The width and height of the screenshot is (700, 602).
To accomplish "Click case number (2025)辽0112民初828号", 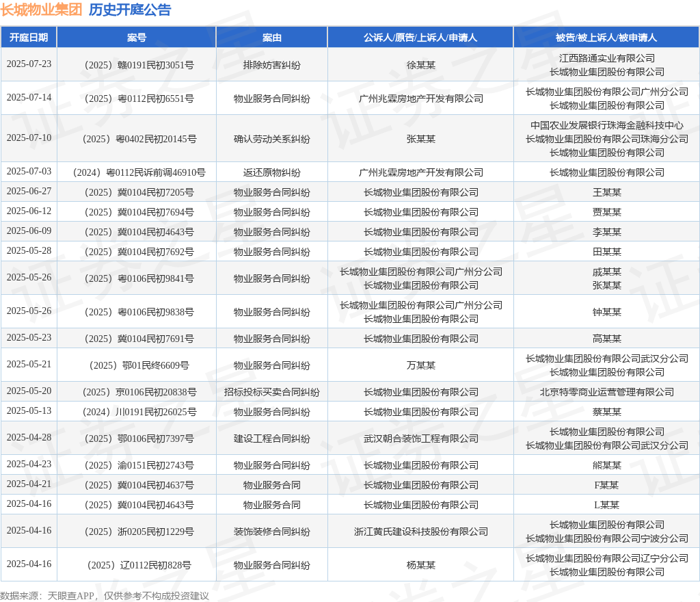I will (x=139, y=565).
